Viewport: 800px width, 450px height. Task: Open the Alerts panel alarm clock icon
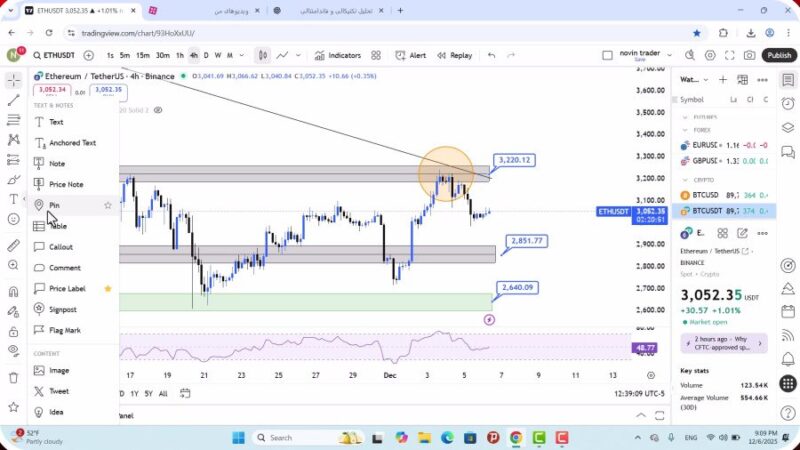[x=789, y=100]
